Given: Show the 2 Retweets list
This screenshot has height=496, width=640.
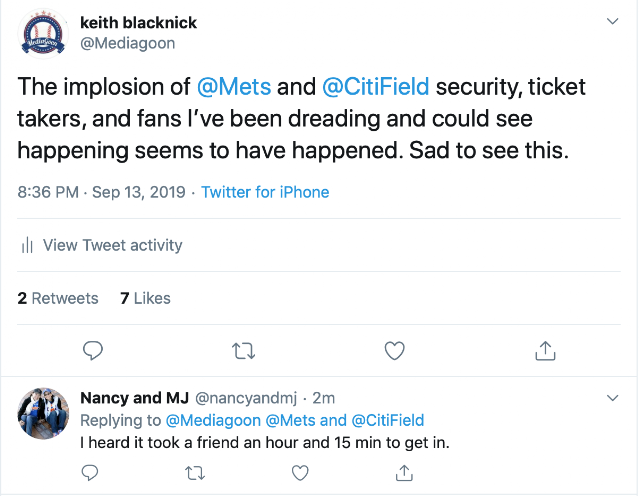Looking at the screenshot, I should (x=58, y=298).
